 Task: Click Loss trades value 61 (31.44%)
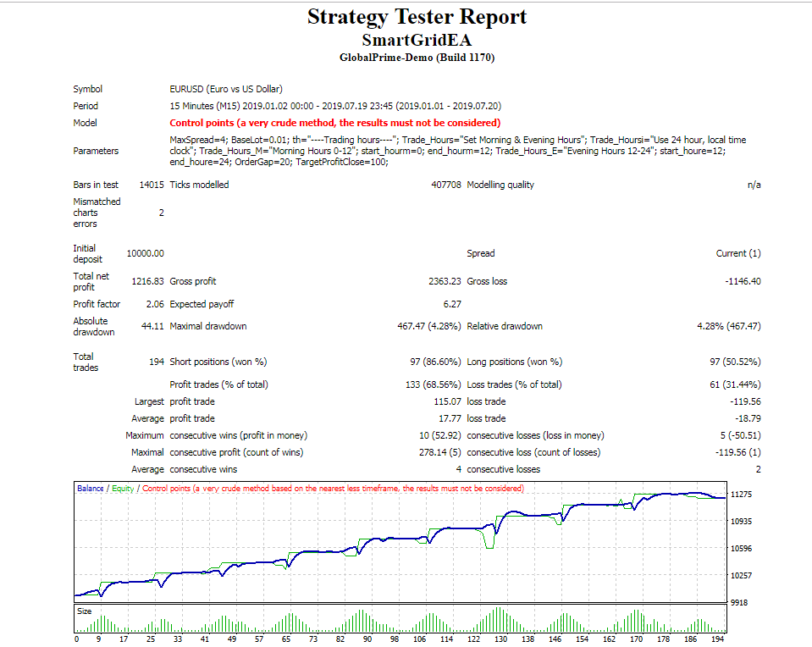735,384
